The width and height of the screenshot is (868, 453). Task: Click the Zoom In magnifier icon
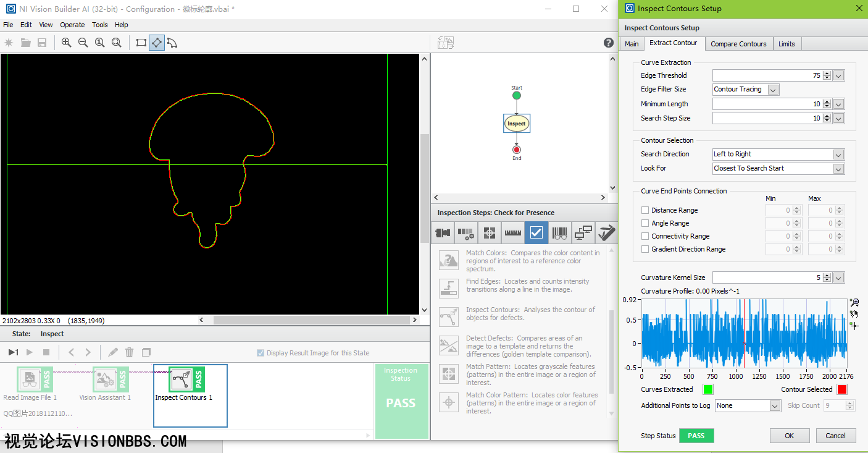click(67, 43)
